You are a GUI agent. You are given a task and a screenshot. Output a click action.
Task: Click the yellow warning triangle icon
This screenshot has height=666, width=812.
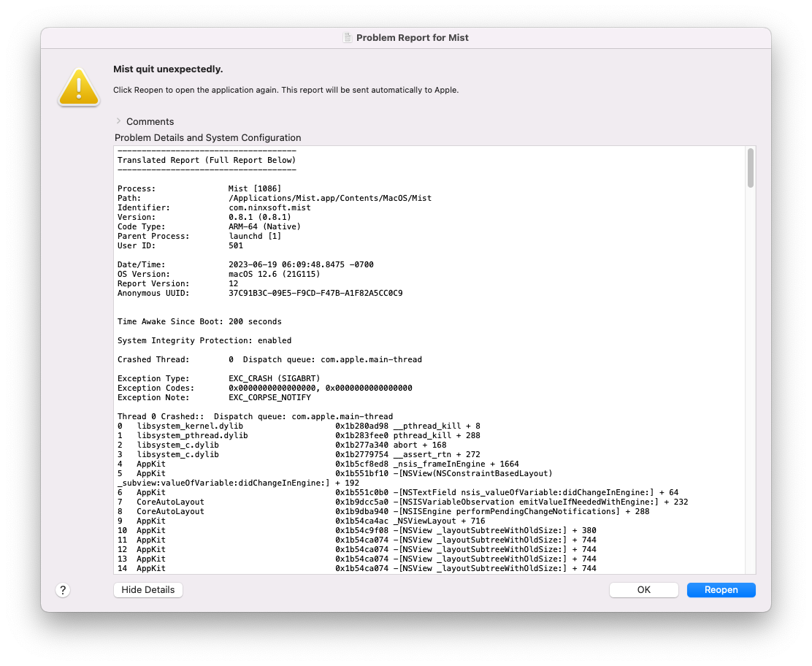pos(78,85)
